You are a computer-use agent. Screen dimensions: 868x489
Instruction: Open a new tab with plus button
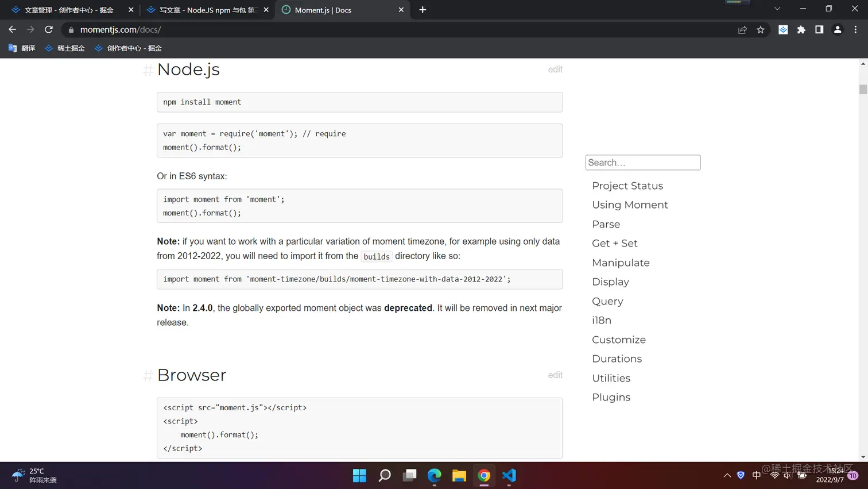(x=423, y=10)
